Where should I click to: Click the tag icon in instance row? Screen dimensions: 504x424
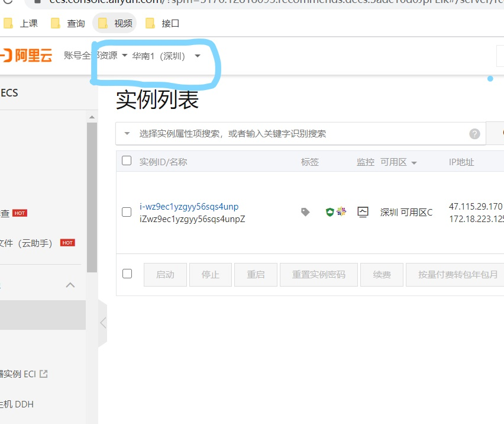(x=305, y=211)
